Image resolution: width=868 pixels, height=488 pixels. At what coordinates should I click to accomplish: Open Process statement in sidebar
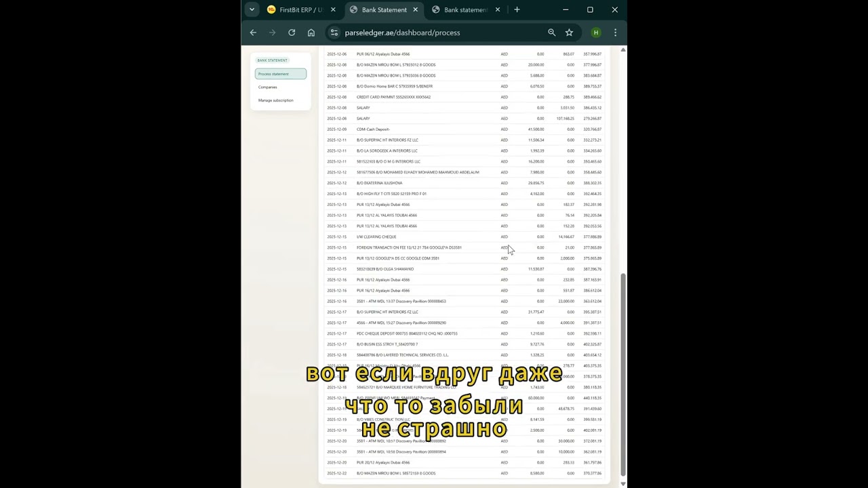tap(281, 74)
